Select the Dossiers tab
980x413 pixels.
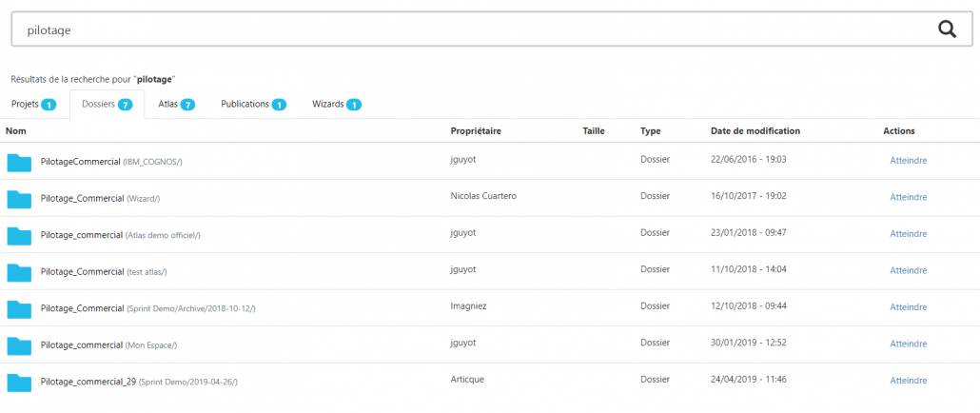pyautogui.click(x=107, y=105)
